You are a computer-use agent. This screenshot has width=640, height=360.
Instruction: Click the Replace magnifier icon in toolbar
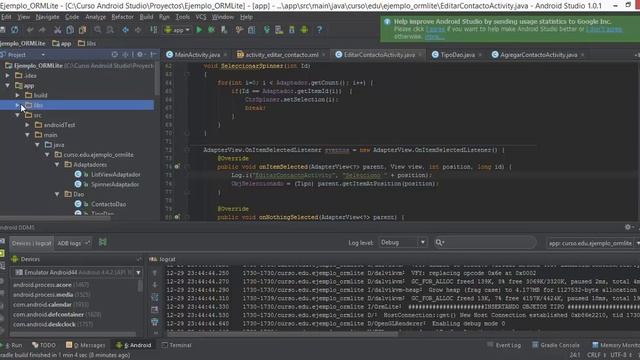110,30
